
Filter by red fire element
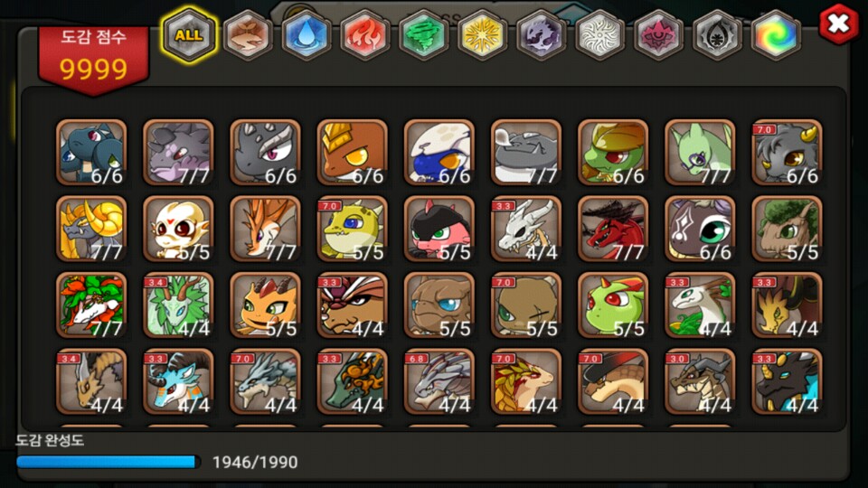point(364,35)
